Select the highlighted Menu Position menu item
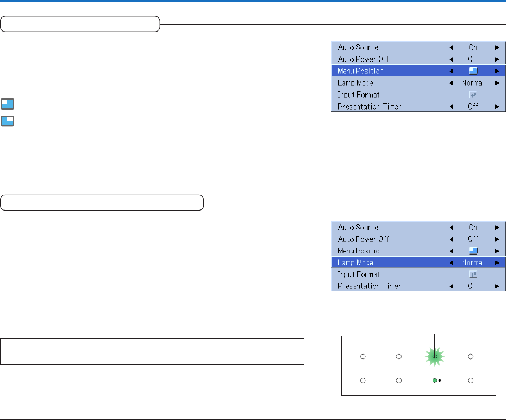Screen dimensions: 506x420 pyautogui.click(x=361, y=71)
